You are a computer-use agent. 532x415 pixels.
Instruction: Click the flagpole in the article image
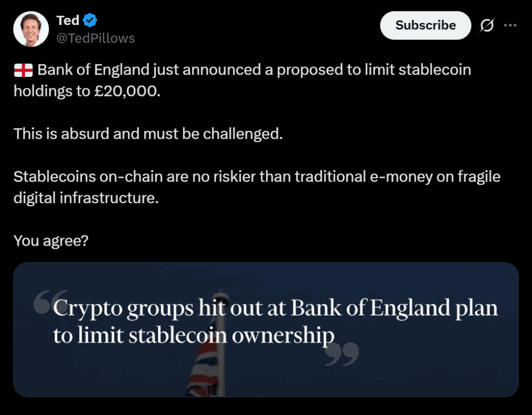click(x=221, y=364)
